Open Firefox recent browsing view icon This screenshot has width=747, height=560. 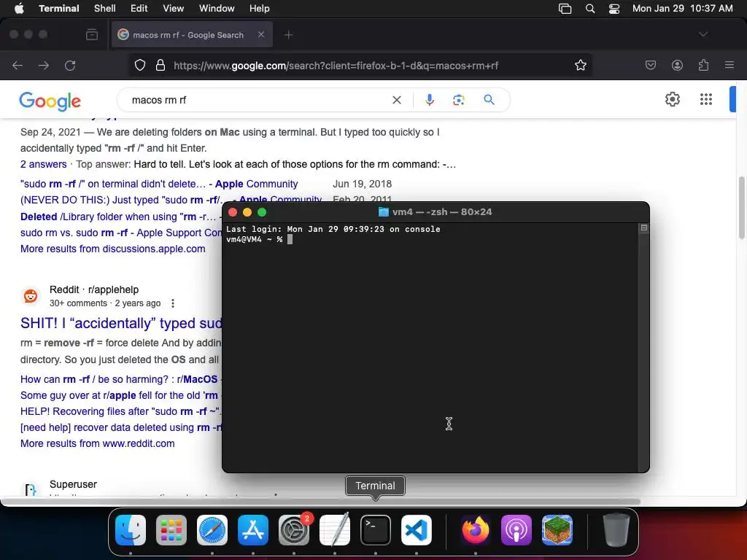(92, 35)
